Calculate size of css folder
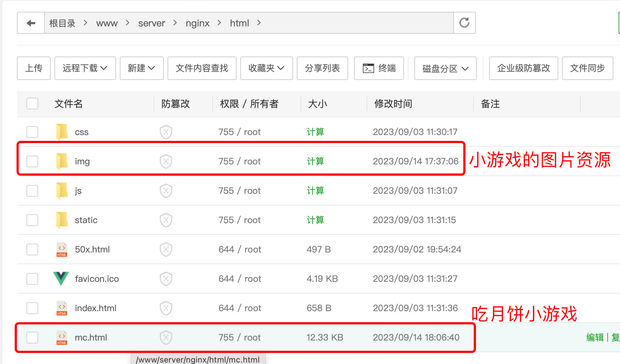Screen dimensions: 620x364 click(x=316, y=132)
